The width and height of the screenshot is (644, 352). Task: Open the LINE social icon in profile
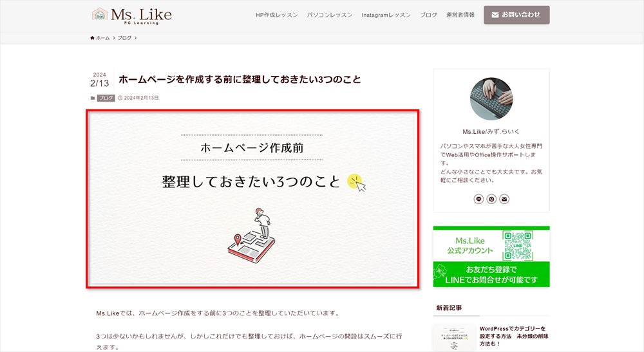pyautogui.click(x=478, y=199)
